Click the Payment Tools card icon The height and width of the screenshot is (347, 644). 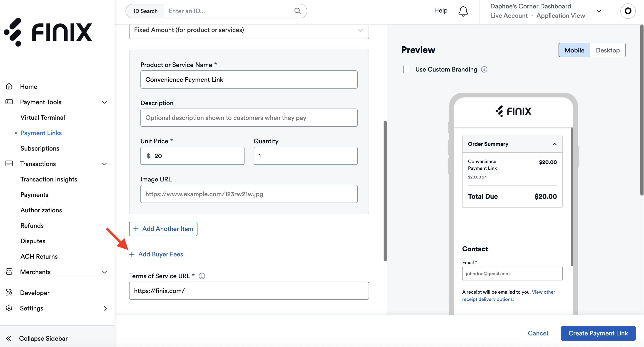9,102
